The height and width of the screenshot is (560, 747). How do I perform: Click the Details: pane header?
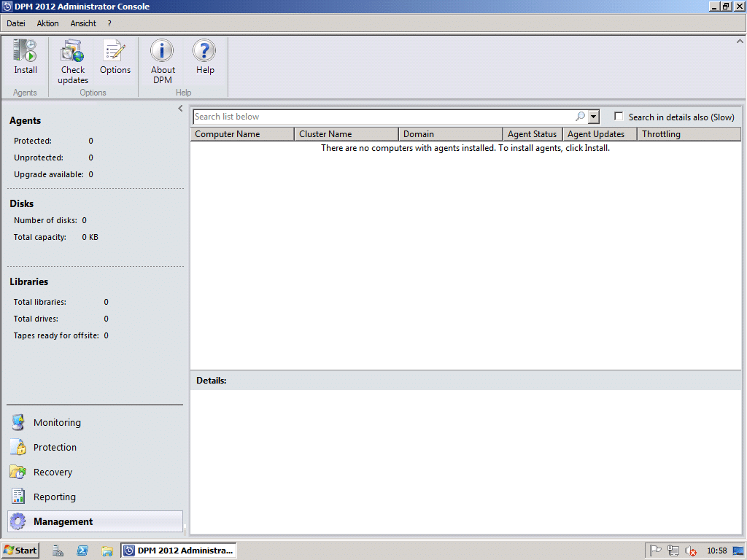(x=211, y=381)
